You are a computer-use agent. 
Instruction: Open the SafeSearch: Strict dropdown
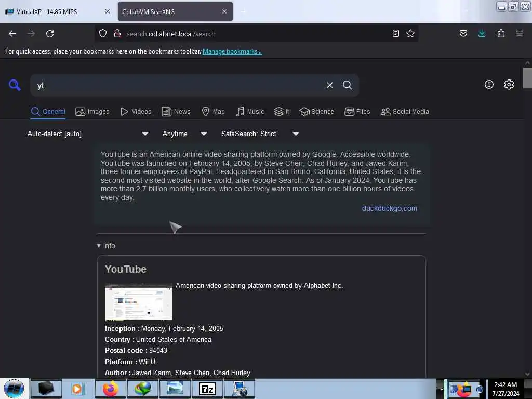pos(260,134)
